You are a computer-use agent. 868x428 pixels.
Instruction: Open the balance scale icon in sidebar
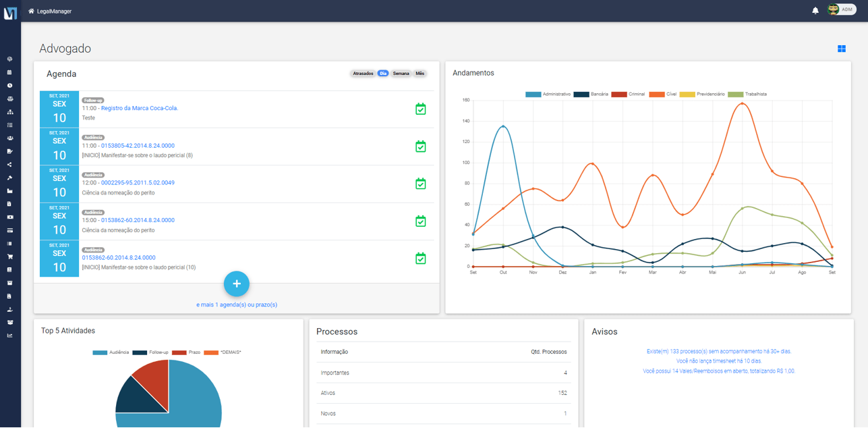(x=9, y=99)
